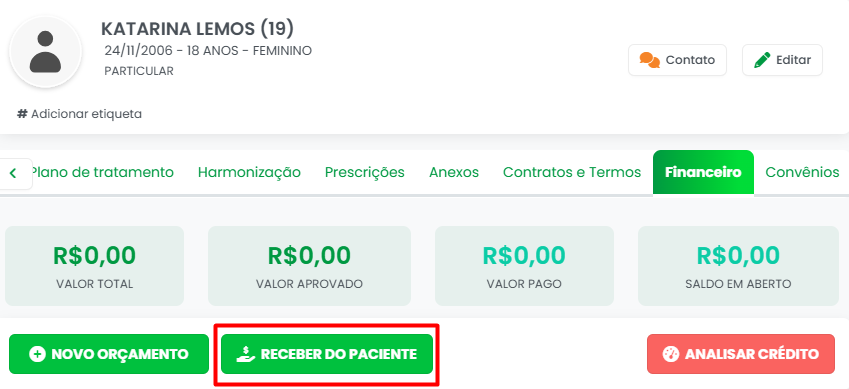Screen dimensions: 849x389
Task: Select the Contratos e Termos tab
Action: [572, 172]
